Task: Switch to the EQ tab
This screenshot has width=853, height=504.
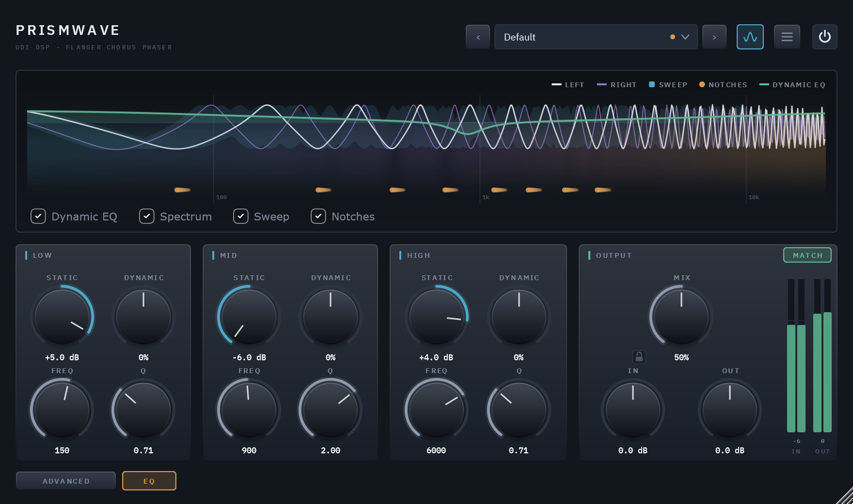Action: click(x=149, y=481)
